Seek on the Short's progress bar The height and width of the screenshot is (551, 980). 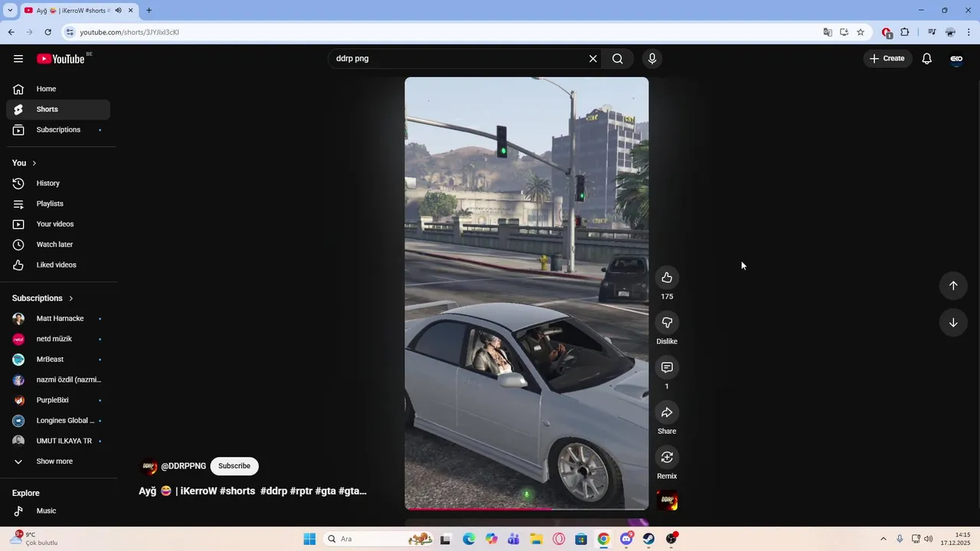coord(527,508)
